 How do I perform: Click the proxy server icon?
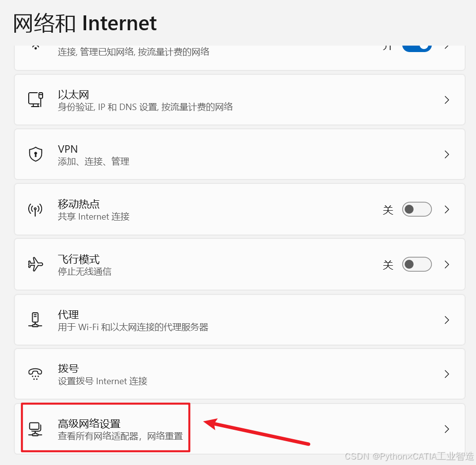(x=35, y=320)
